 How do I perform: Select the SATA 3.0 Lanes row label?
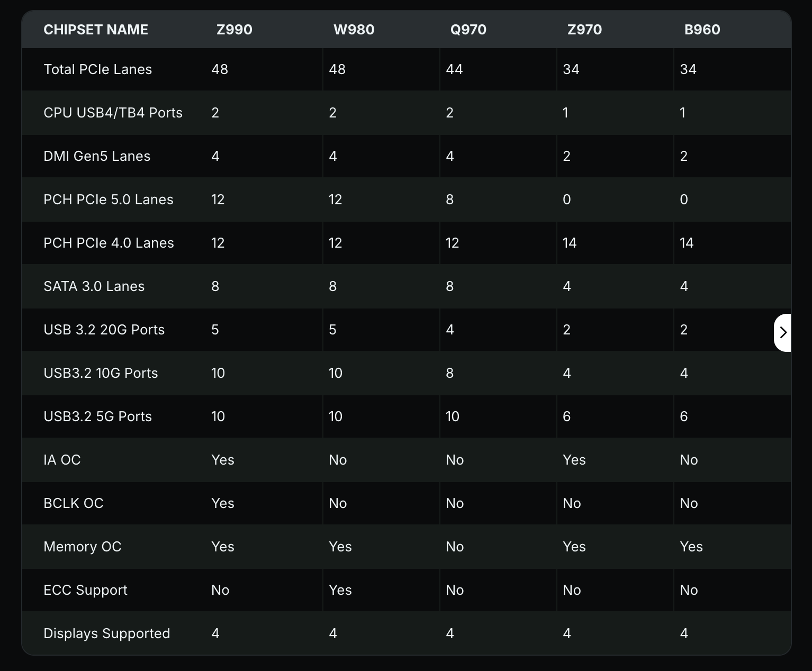pos(94,286)
